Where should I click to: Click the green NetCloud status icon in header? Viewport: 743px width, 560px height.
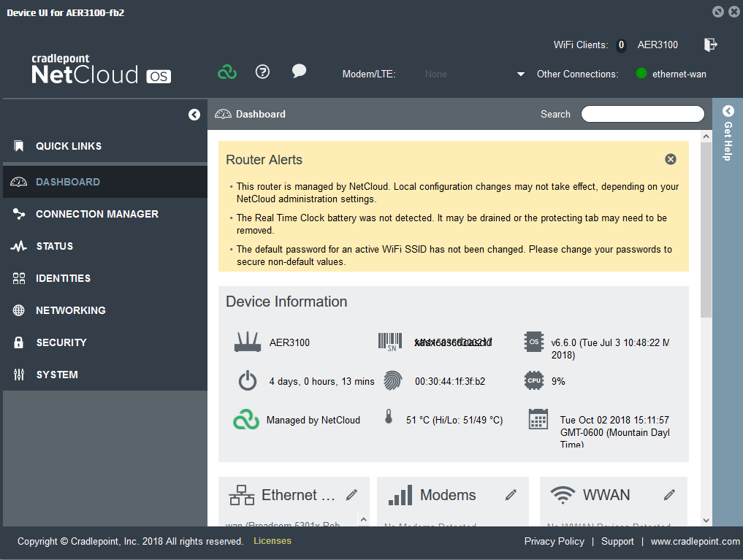click(x=227, y=72)
